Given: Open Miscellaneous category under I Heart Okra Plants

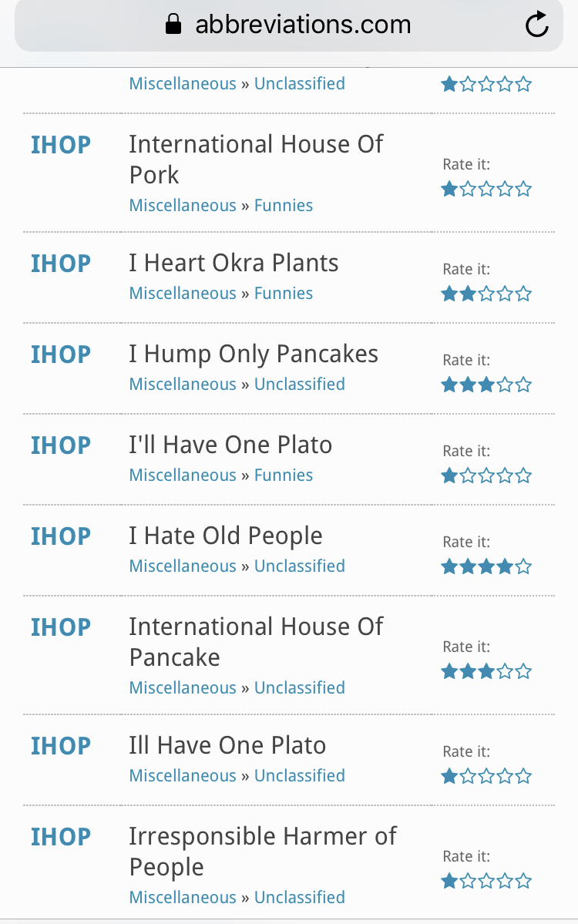Looking at the screenshot, I should point(183,294).
